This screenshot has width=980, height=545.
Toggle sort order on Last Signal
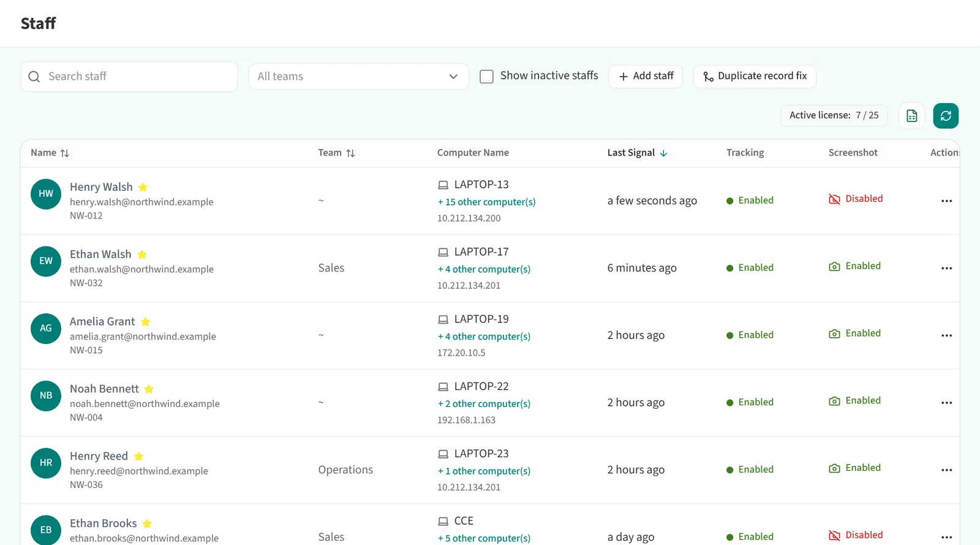[x=637, y=153]
